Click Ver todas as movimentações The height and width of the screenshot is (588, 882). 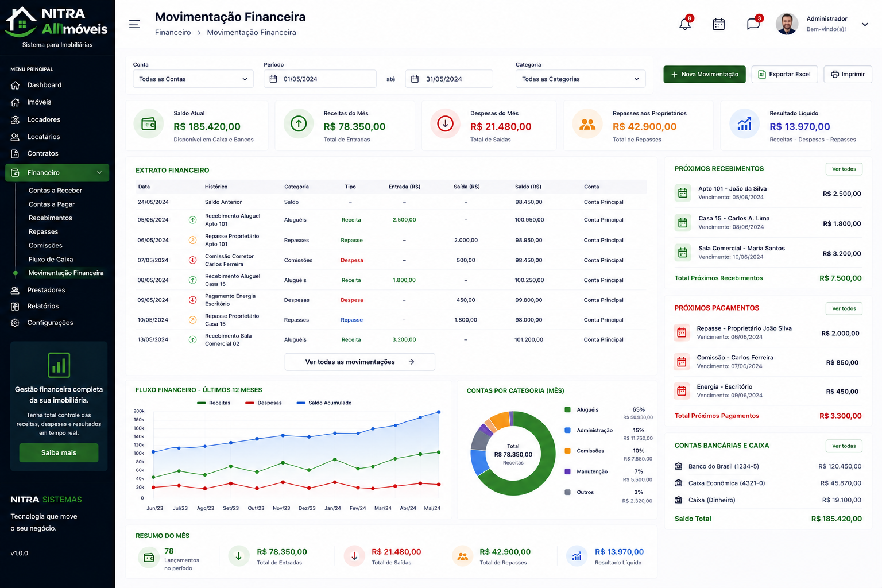(359, 362)
